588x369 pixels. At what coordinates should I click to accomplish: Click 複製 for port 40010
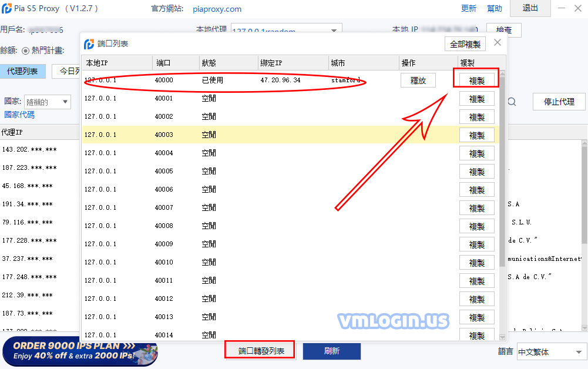pos(476,263)
